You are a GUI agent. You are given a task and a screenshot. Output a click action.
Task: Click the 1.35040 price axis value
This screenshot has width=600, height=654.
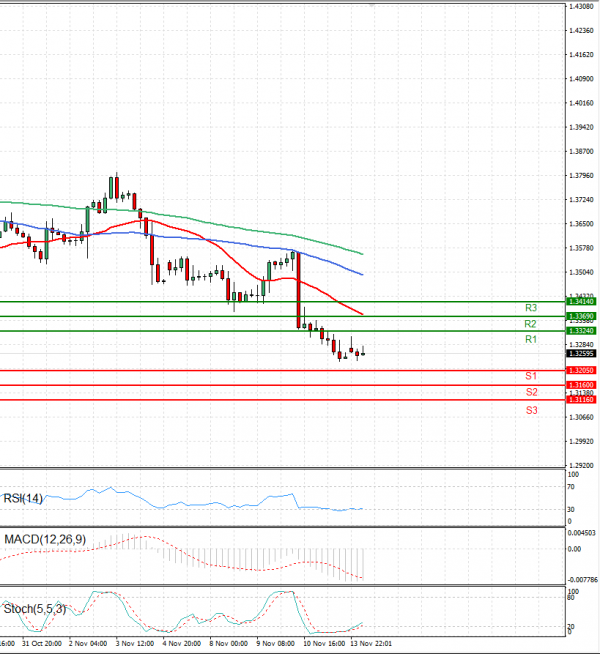click(581, 272)
